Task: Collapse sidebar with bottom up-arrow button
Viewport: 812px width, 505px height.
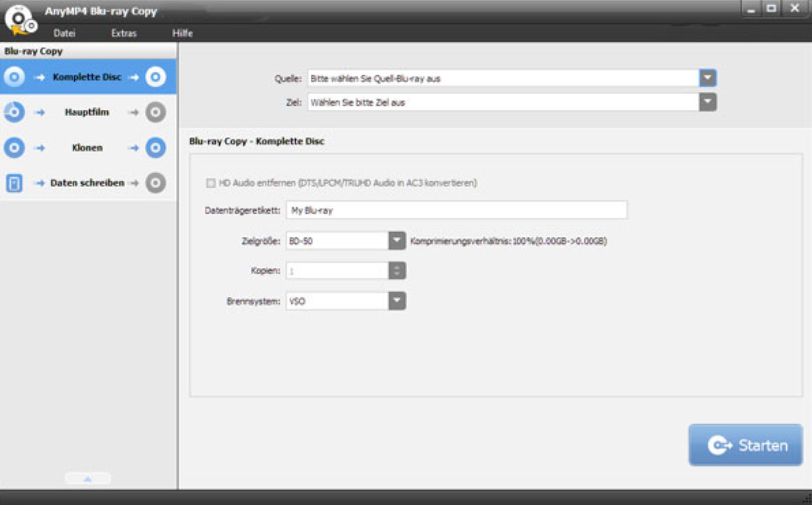Action: coord(87,479)
